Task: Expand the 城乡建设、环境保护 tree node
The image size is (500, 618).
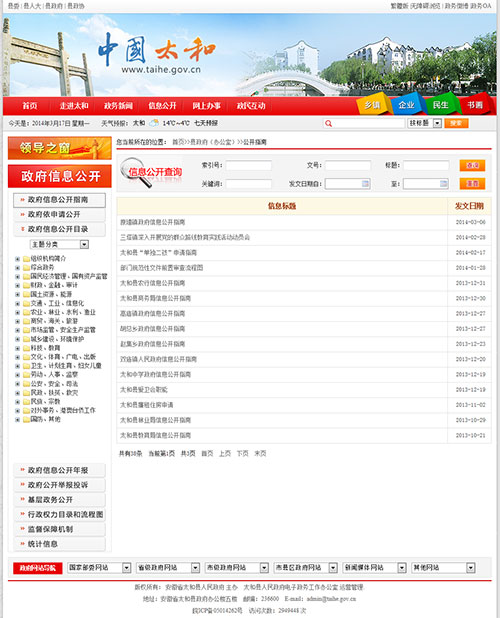Action: tap(17, 339)
